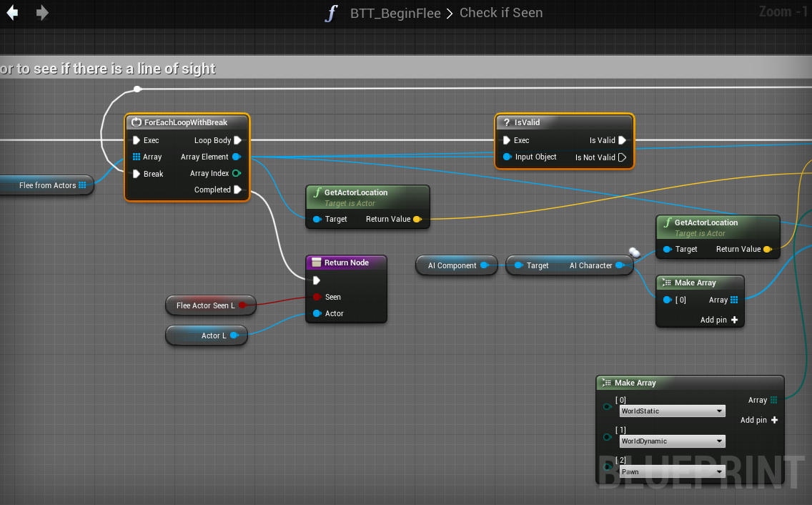The height and width of the screenshot is (505, 812).
Task: Click the ForEachLoopWithBreak Completed exec pin
Action: pos(238,190)
